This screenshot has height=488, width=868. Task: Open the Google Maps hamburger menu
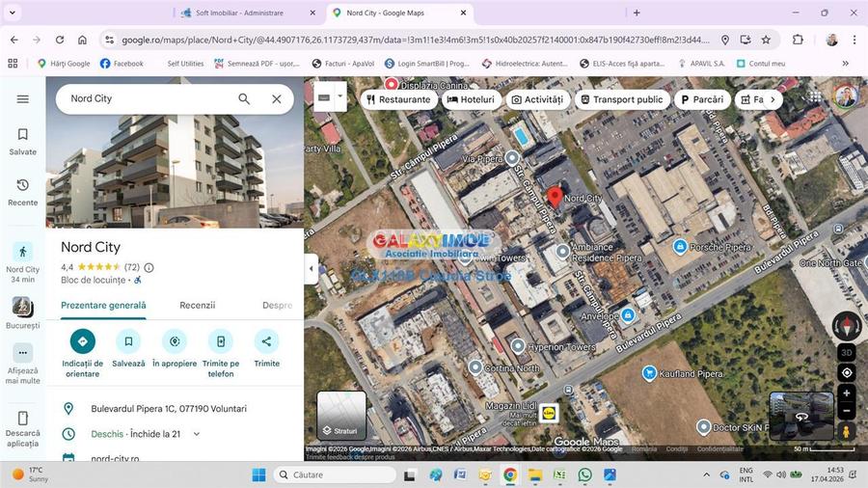coord(23,99)
